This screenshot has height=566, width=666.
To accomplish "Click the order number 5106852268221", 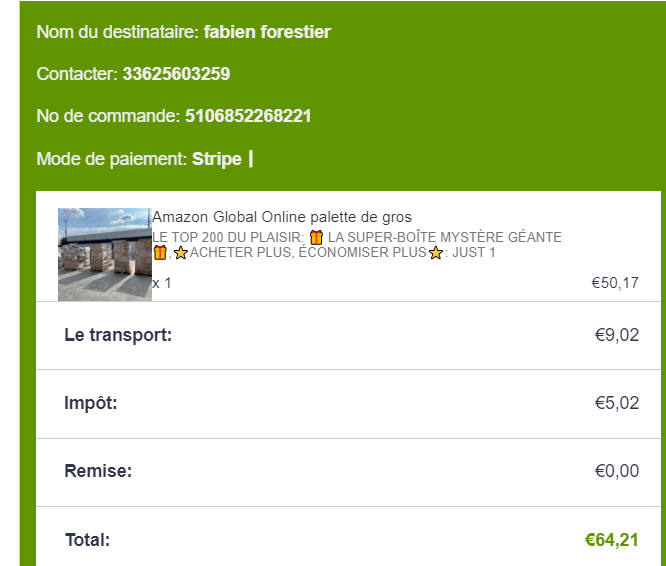I will click(x=248, y=116).
